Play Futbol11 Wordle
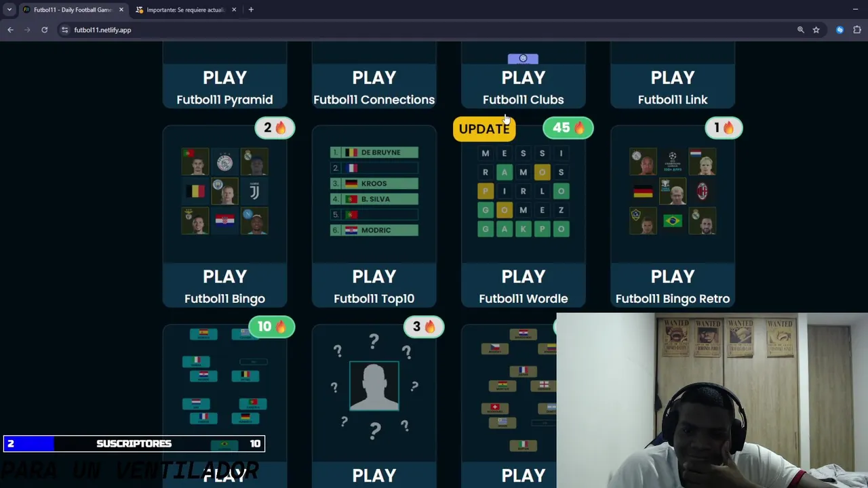The image size is (868, 488). [x=523, y=277]
